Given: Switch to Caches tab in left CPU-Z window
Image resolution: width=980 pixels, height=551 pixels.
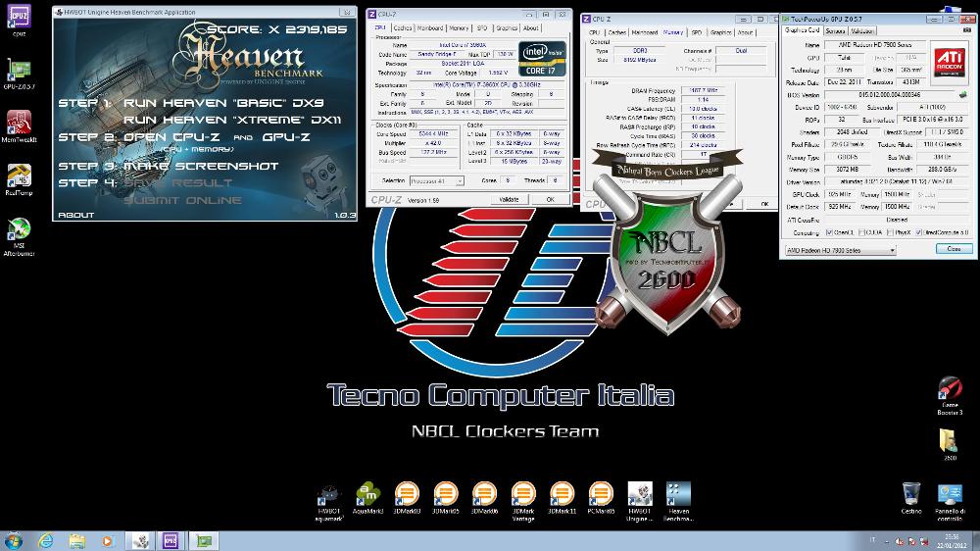Looking at the screenshot, I should tap(403, 28).
